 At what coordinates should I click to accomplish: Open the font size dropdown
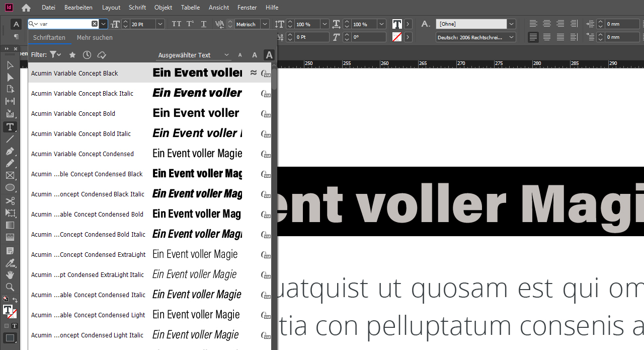(160, 24)
